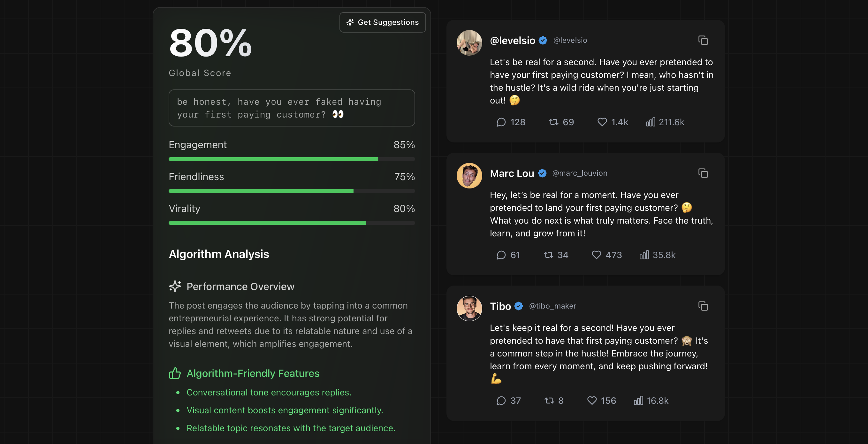Like the Tibo tweet
The height and width of the screenshot is (444, 868).
592,401
